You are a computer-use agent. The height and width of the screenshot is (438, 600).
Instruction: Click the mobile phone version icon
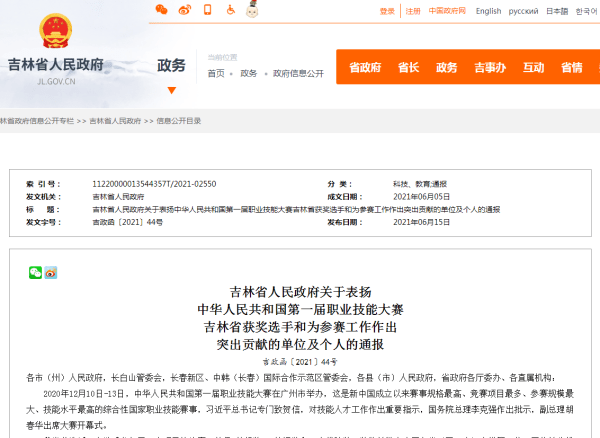click(x=207, y=10)
